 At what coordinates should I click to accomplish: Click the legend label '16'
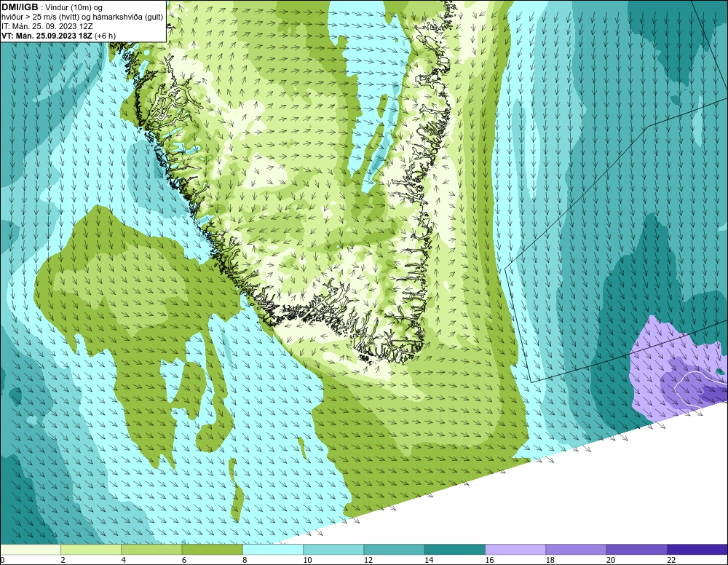pyautogui.click(x=490, y=560)
